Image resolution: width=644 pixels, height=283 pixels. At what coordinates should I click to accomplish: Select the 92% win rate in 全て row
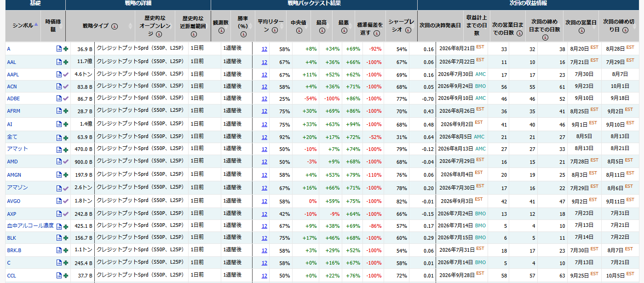285,137
